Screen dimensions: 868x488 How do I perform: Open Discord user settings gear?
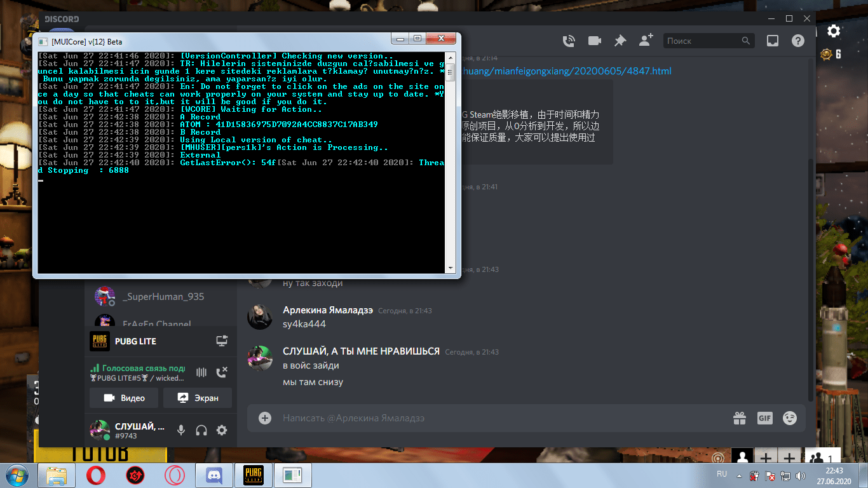pyautogui.click(x=222, y=430)
